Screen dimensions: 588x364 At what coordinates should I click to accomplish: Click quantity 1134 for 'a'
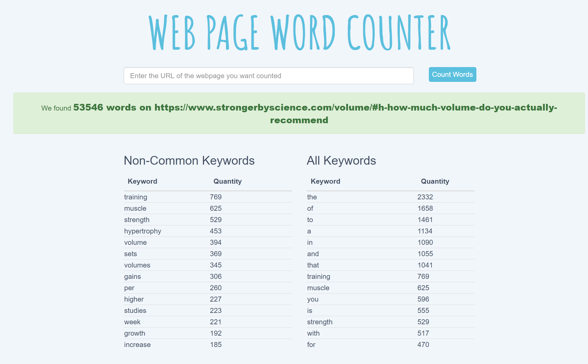[x=425, y=231]
